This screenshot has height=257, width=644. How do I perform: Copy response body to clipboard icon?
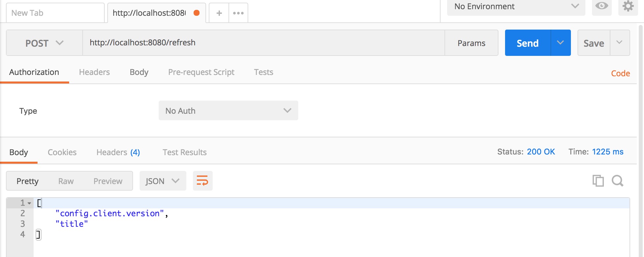(598, 181)
